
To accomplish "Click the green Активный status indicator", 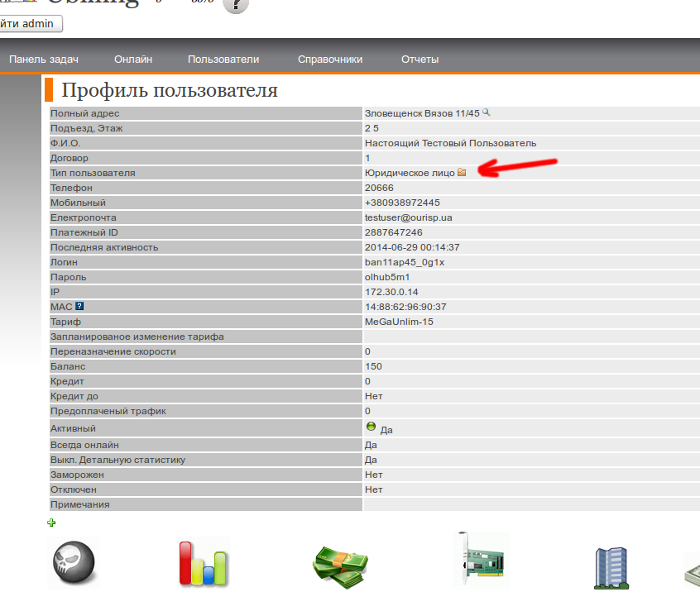I will pyautogui.click(x=371, y=427).
